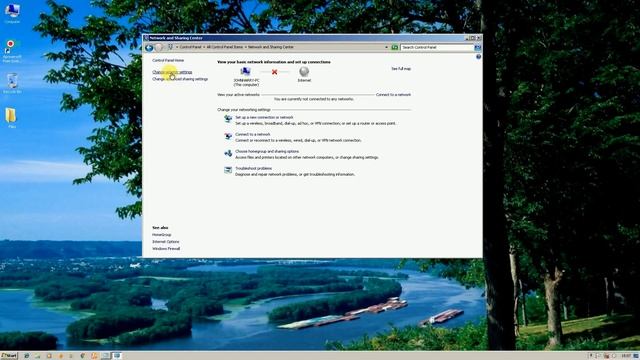Screen dimensions: 640x360
Task: Select the Computer desktop icon
Action: pos(12,13)
